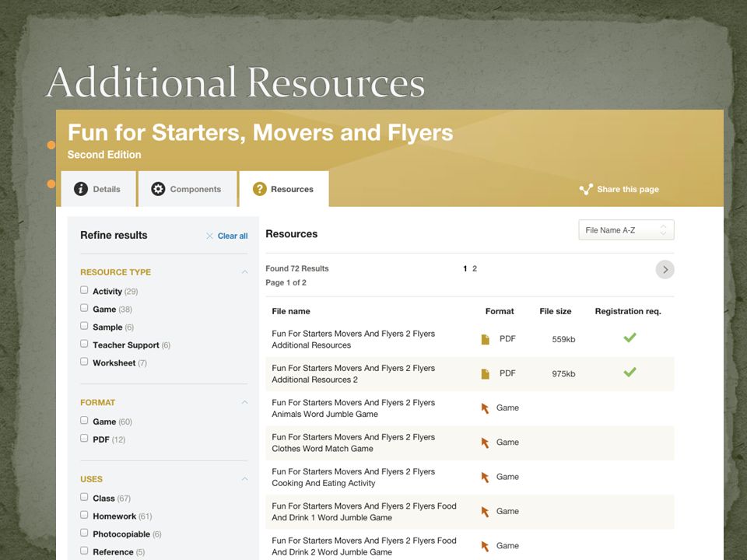The image size is (747, 560).
Task: Click the 'Page 1 of 2' text
Action: 286,282
